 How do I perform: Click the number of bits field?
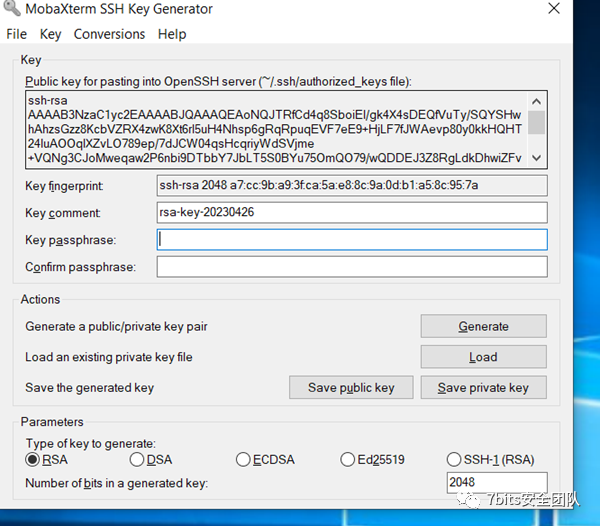coord(497,482)
